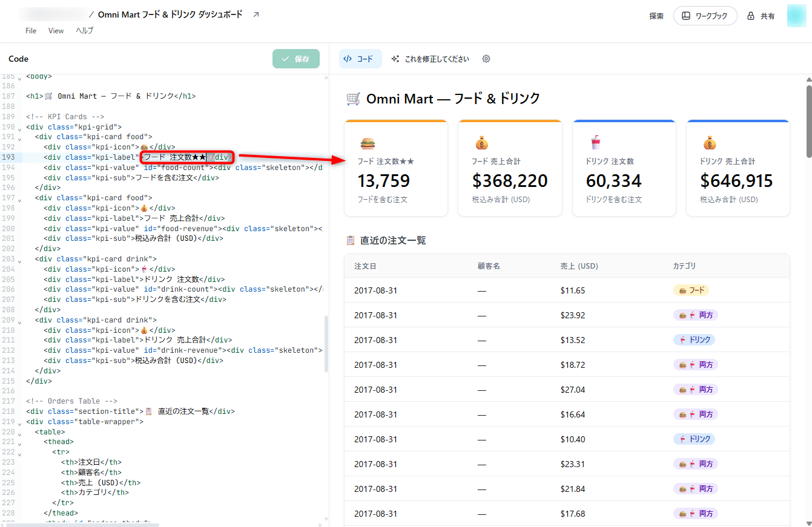Click the 売上 (USD) column header
The height and width of the screenshot is (527, 812).
pyautogui.click(x=579, y=266)
